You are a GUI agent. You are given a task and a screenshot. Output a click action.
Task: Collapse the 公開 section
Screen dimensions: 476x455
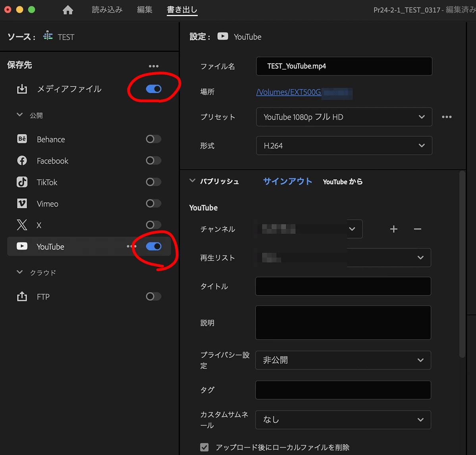point(20,115)
